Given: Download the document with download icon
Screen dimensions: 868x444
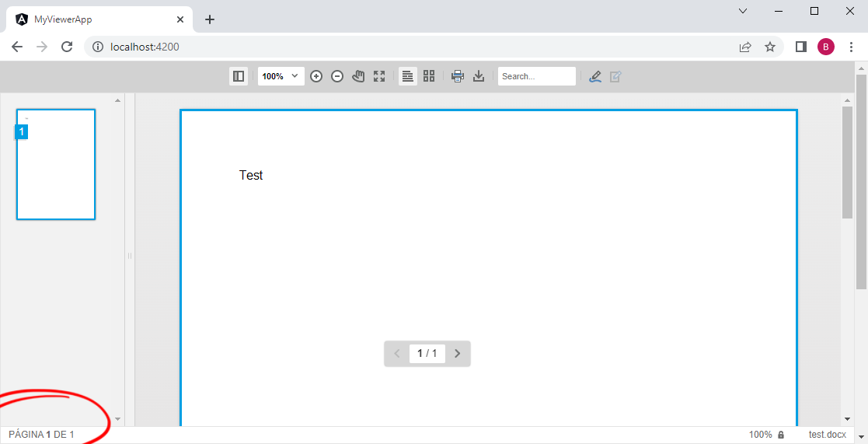Looking at the screenshot, I should pyautogui.click(x=479, y=76).
